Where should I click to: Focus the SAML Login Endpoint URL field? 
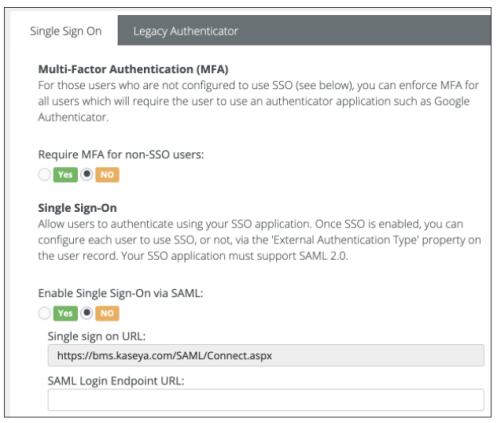(266, 400)
